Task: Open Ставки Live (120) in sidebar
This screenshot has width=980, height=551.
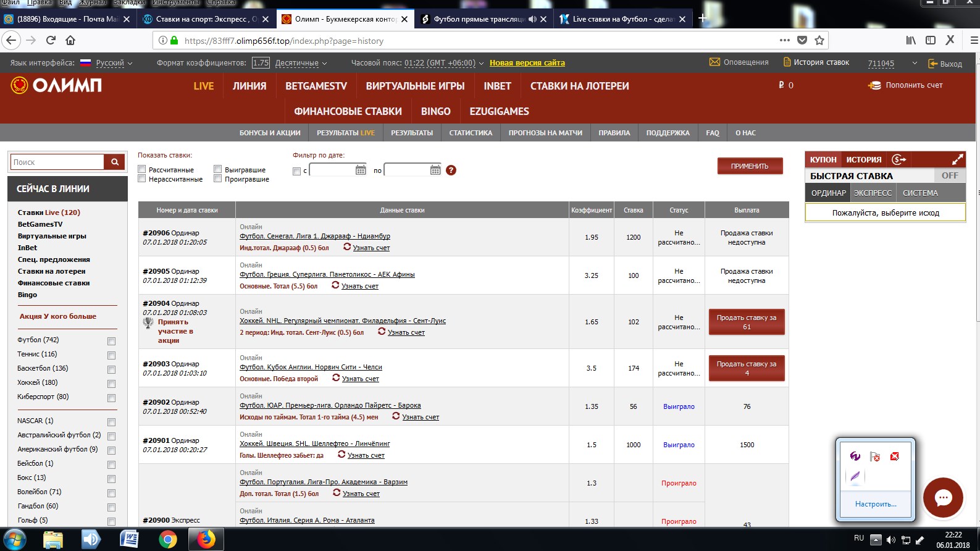Action: (49, 212)
